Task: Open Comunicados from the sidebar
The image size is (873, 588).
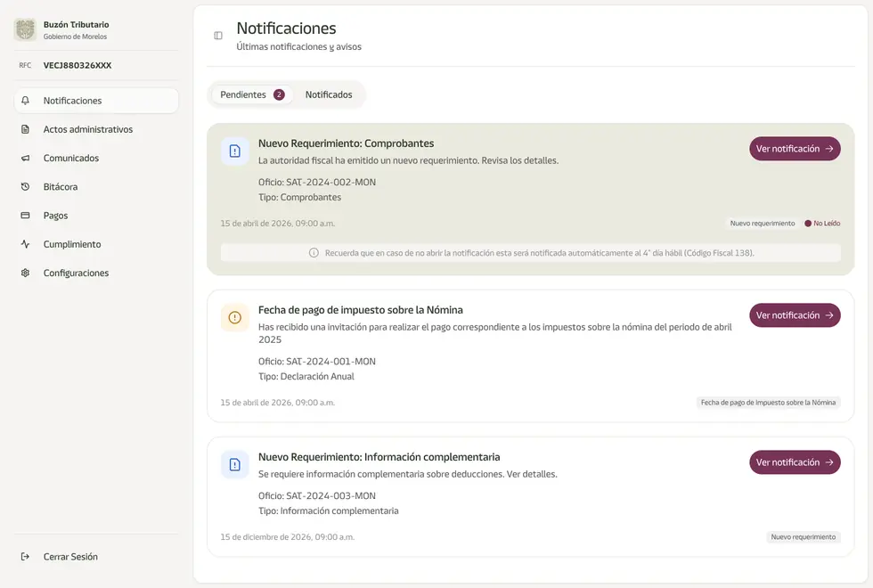Action: pos(96,159)
